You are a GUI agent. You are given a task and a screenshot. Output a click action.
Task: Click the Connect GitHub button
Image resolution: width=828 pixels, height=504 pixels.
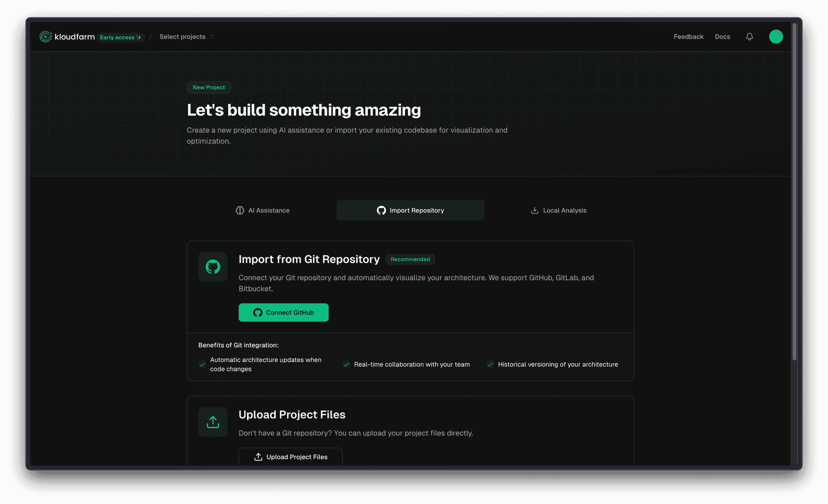[283, 312]
